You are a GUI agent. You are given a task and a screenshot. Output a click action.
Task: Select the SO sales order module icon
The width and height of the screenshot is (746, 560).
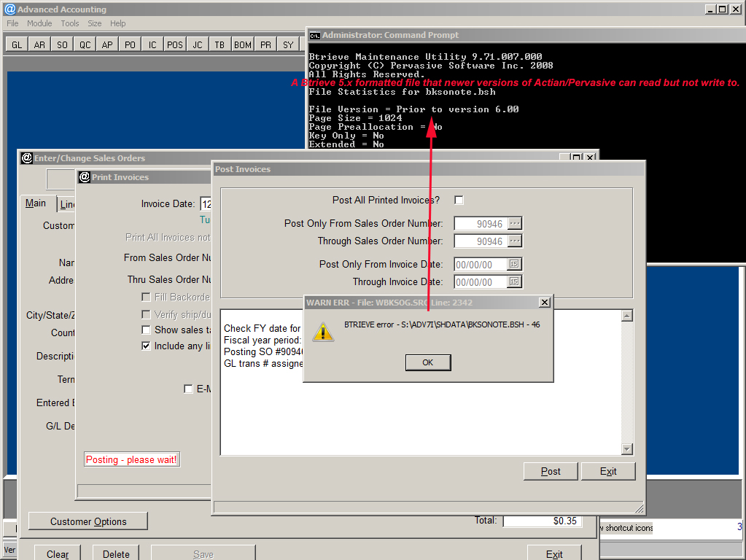tap(62, 44)
